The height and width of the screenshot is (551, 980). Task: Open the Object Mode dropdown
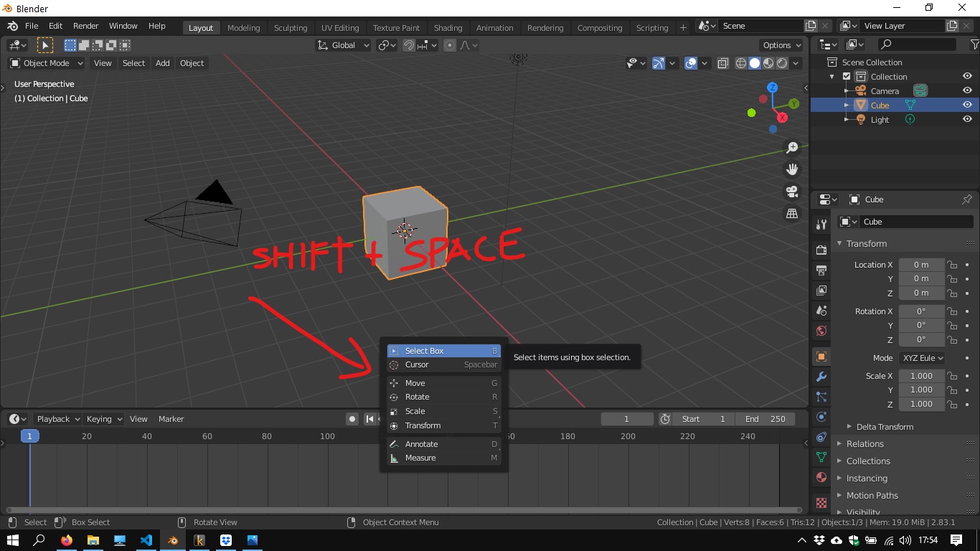coord(46,63)
